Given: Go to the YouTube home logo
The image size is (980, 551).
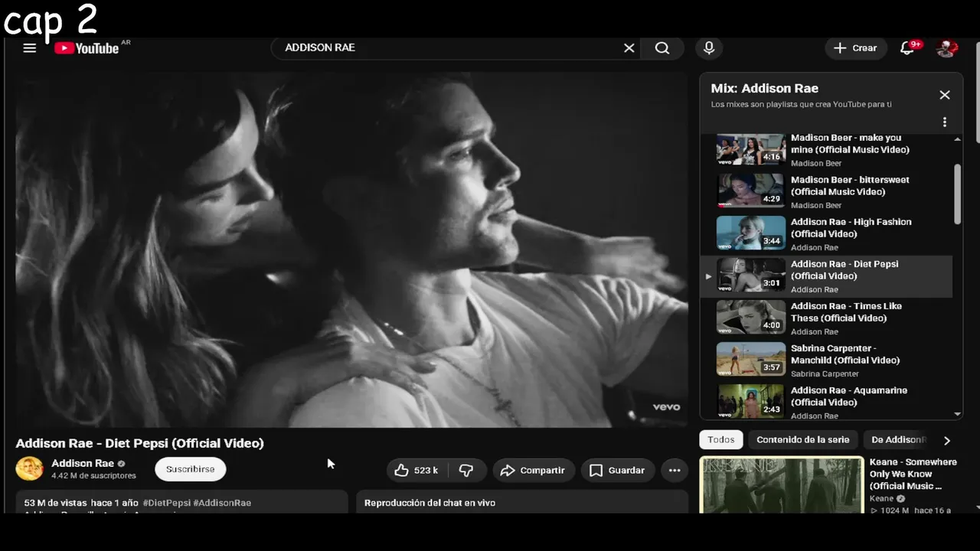Looking at the screenshot, I should pos(87,48).
